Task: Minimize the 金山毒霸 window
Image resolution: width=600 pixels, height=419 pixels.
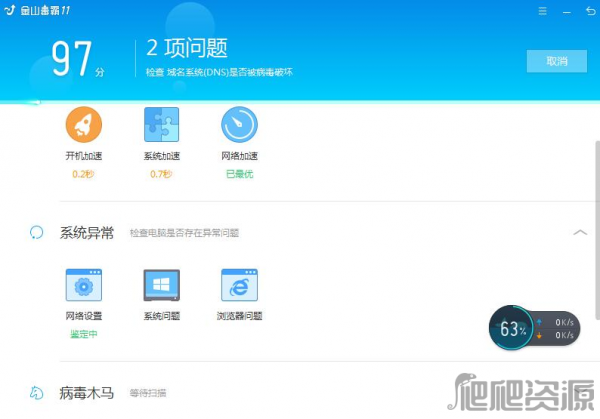Action: click(x=567, y=12)
